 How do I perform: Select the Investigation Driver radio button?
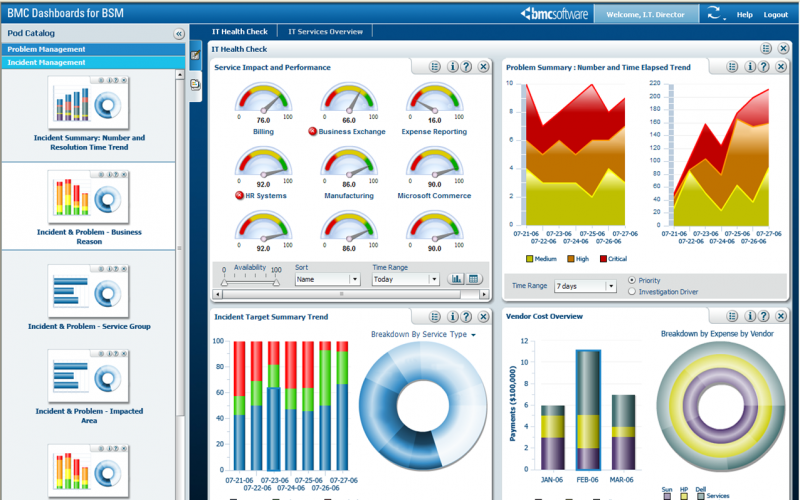pyautogui.click(x=632, y=292)
